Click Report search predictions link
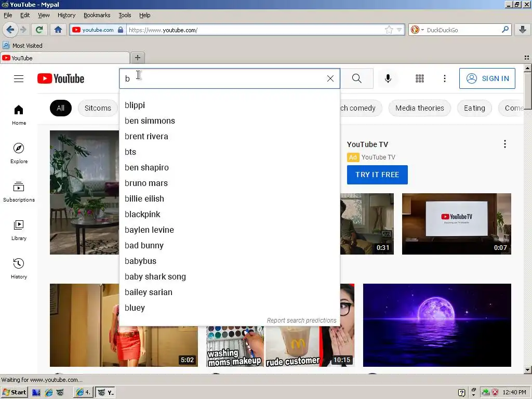The image size is (532, 399). click(301, 320)
